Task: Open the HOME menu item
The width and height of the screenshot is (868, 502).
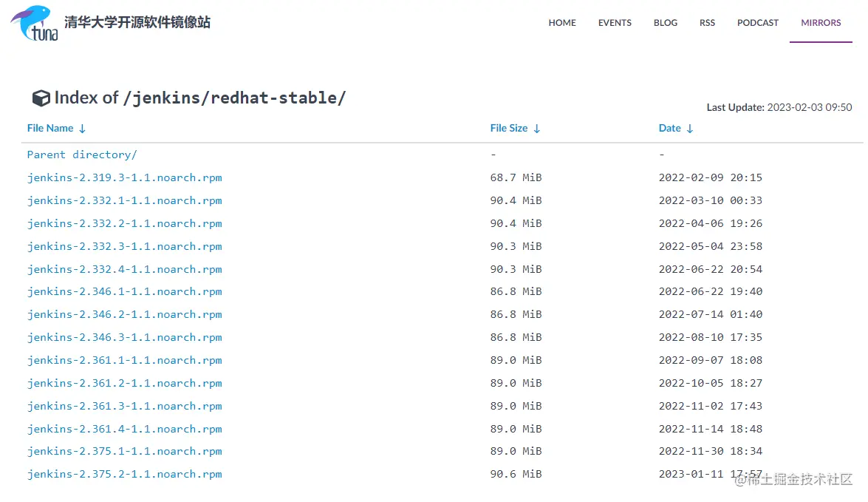Action: (x=562, y=23)
